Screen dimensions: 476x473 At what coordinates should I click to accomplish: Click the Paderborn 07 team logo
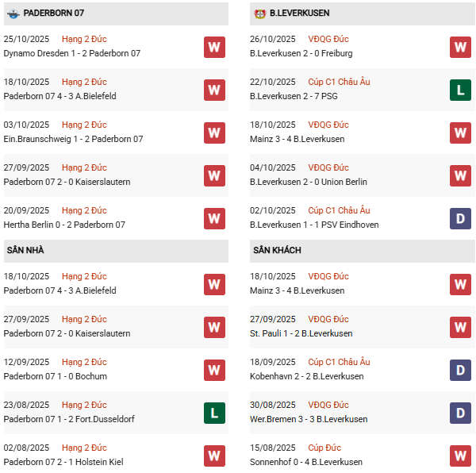13,13
